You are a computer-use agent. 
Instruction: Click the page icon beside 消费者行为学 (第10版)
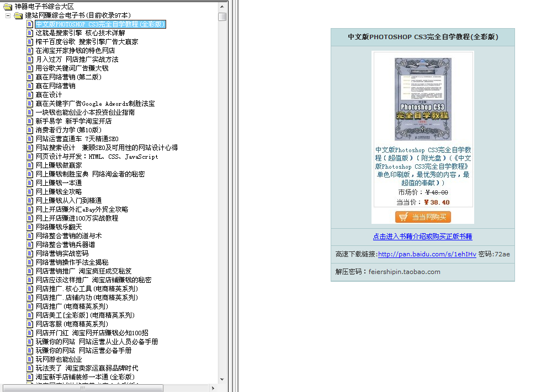[x=30, y=130]
